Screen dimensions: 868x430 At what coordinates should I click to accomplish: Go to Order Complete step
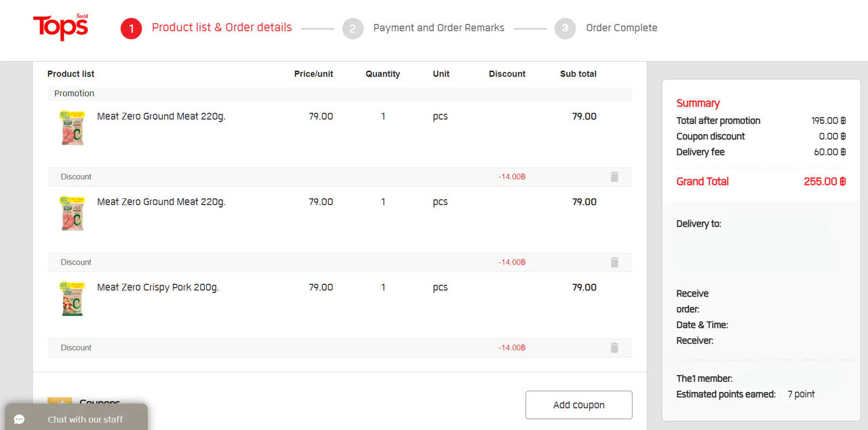click(622, 28)
